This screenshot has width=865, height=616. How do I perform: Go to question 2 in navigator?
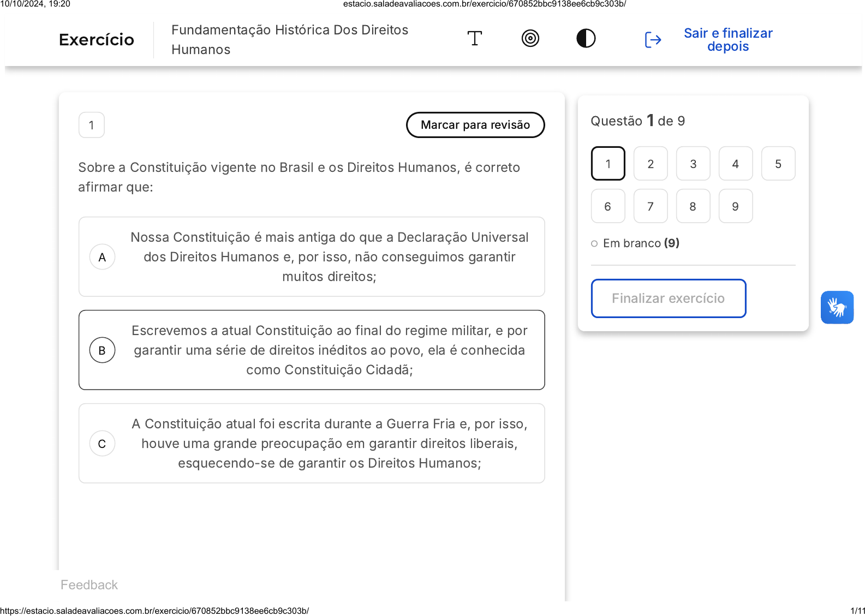coord(650,164)
